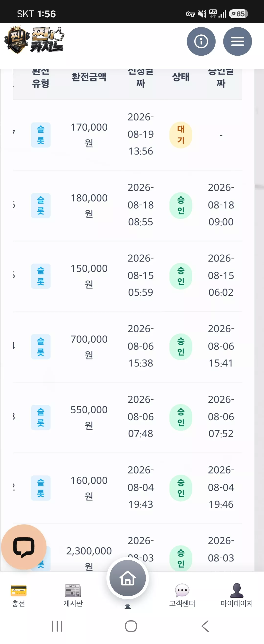Image resolution: width=264 pixels, height=644 pixels.
Task: Click the 대기 pending status badge
Action: pyautogui.click(x=181, y=135)
